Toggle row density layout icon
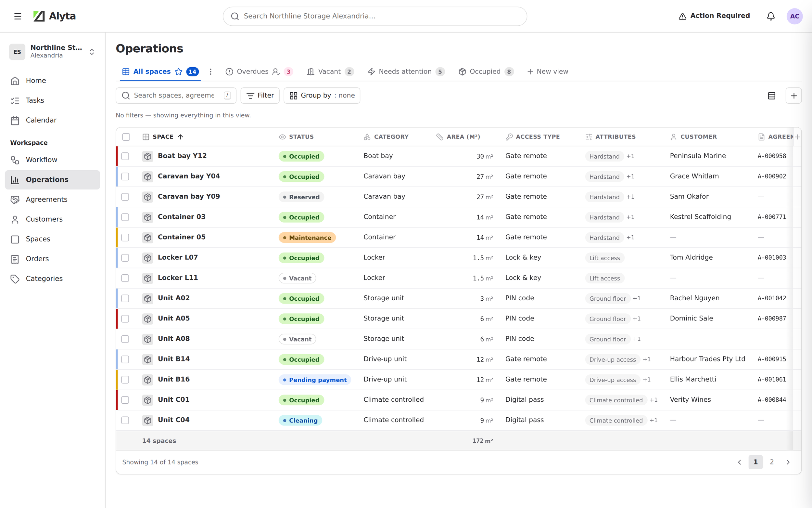This screenshot has width=812, height=508. click(771, 96)
